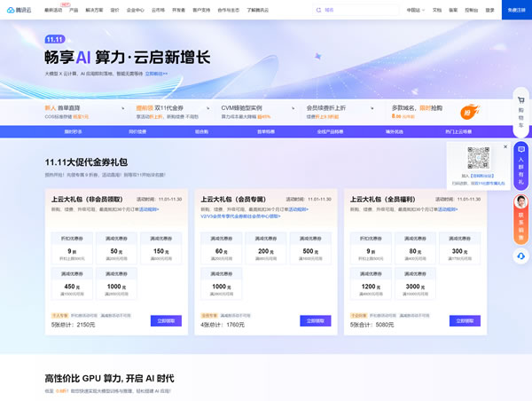The image size is (532, 401).
Task: Click the 联系销售 avatar sidebar button
Action: (x=520, y=220)
